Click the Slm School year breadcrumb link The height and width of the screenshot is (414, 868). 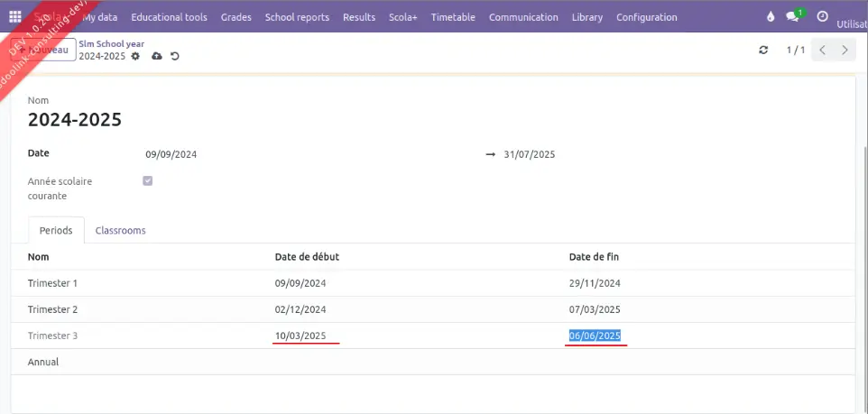coord(111,43)
